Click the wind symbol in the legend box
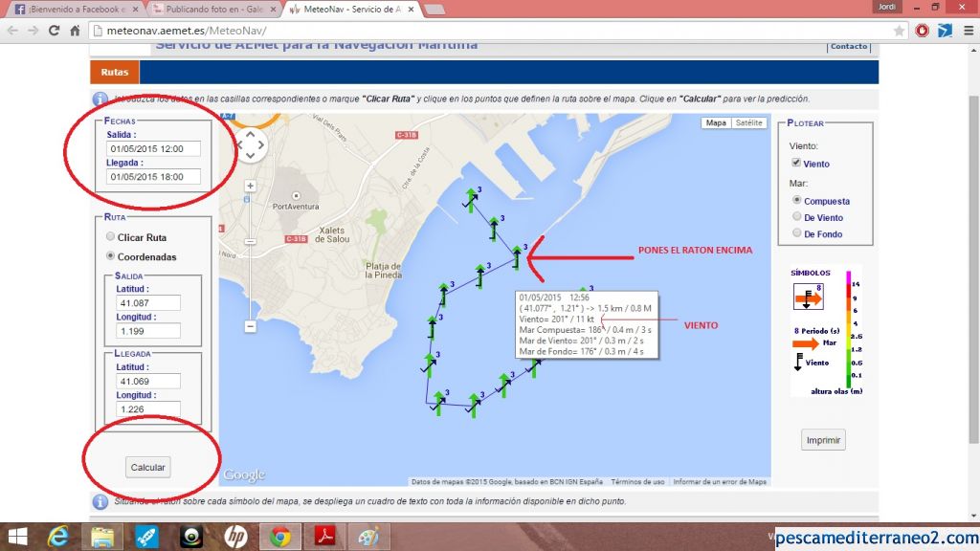Image resolution: width=980 pixels, height=551 pixels. pos(808,297)
